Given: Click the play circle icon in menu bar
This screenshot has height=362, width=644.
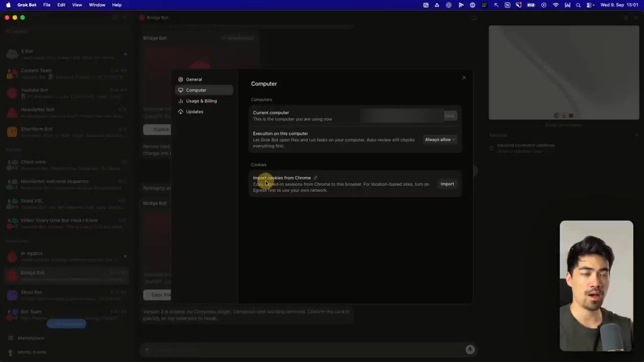Looking at the screenshot, I should (x=544, y=5).
